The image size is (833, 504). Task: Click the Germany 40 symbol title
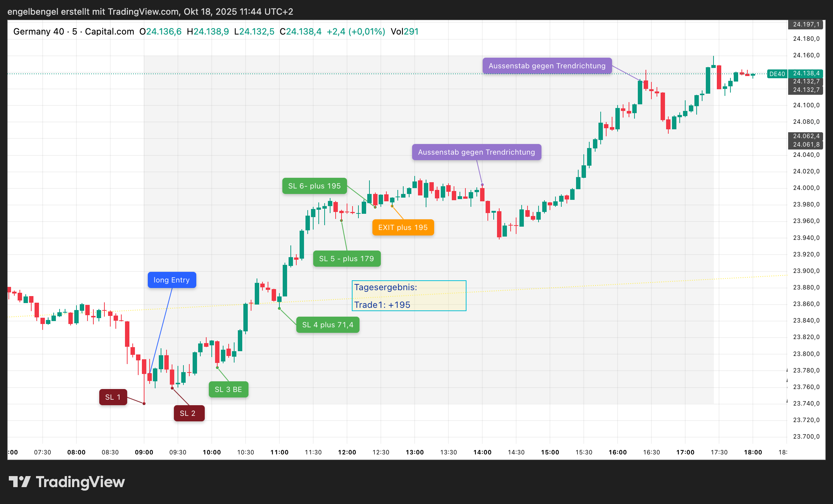(39, 32)
